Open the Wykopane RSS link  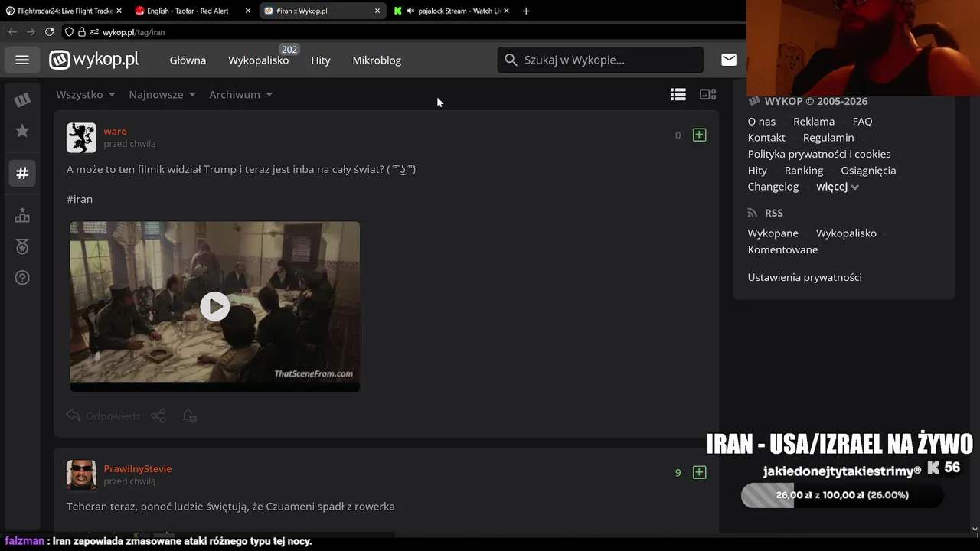[773, 233]
